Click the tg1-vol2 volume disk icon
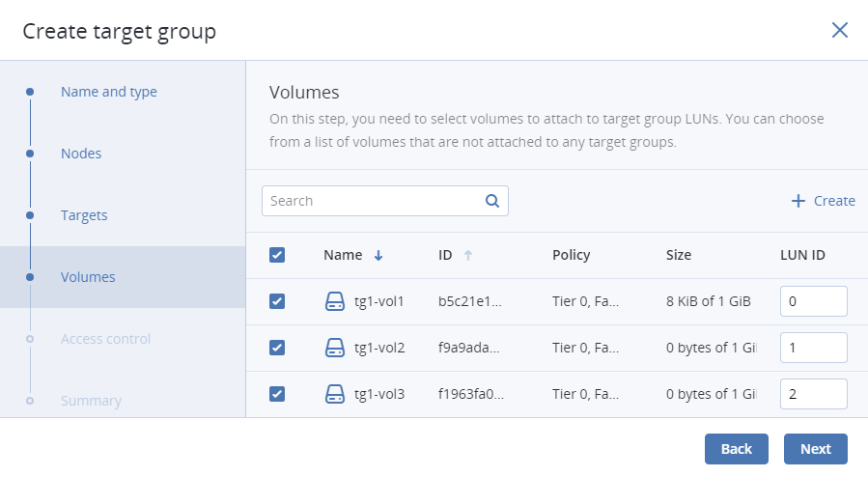 (334, 348)
